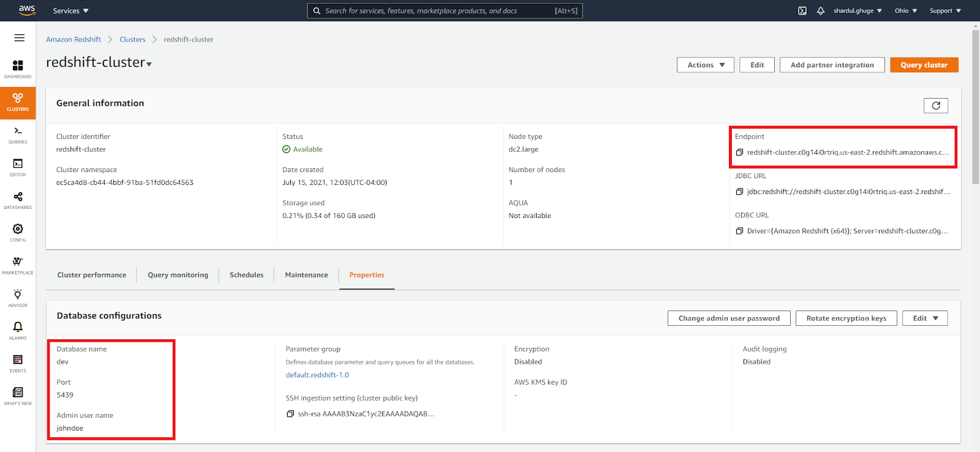
Task: Click the refresh General information button
Action: pyautogui.click(x=935, y=106)
